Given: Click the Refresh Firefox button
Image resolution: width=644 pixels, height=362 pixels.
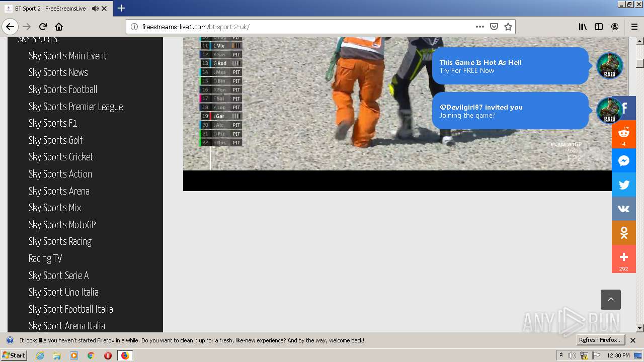Looking at the screenshot, I should 600,340.
